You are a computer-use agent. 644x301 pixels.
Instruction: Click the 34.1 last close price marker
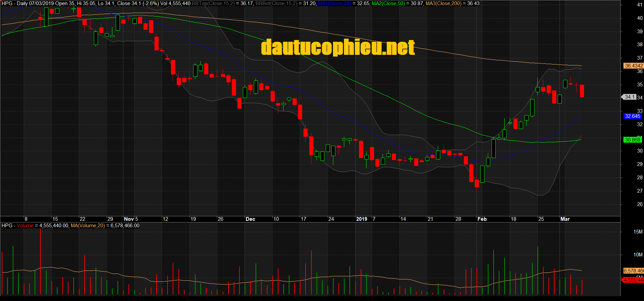pyautogui.click(x=630, y=97)
